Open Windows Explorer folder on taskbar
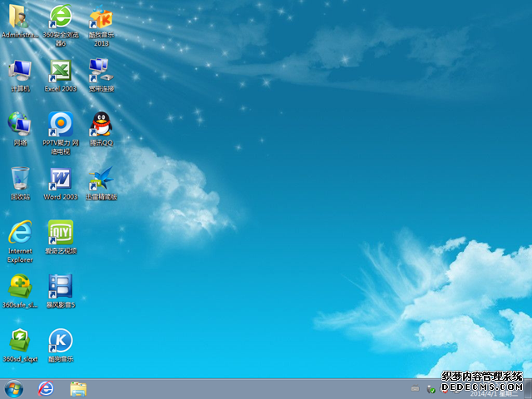Viewport: 532px width, 399px height. (x=78, y=388)
